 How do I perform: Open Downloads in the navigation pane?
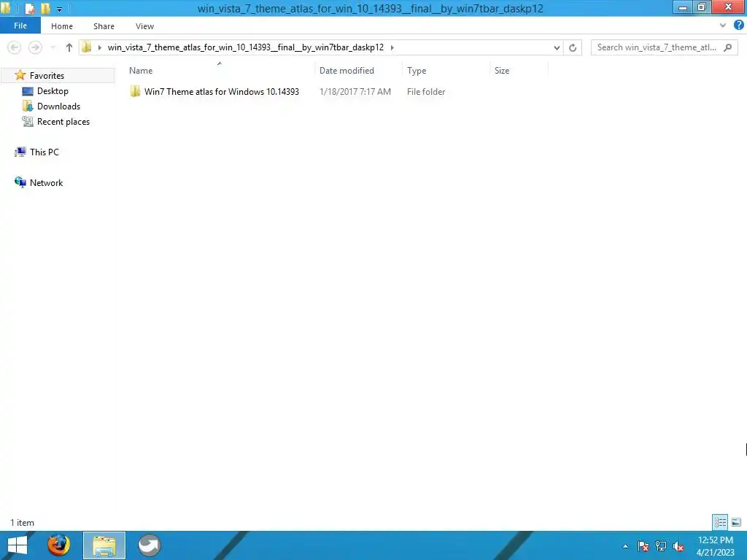coord(58,106)
